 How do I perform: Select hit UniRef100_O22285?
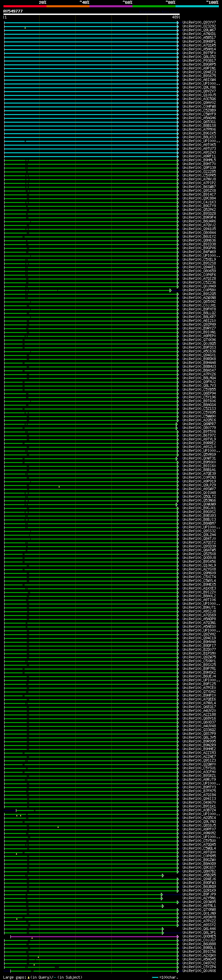coord(199,172)
